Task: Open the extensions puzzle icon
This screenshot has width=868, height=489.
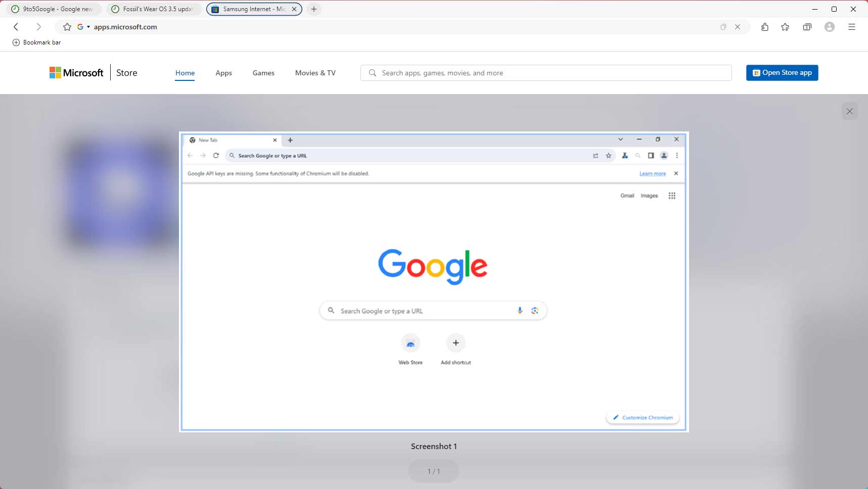Action: [x=764, y=27]
